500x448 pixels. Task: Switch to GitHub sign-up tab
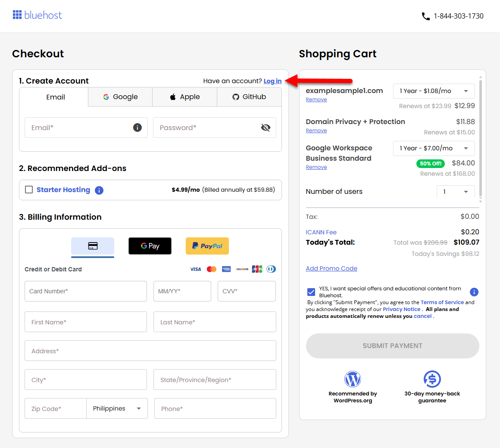click(x=250, y=97)
